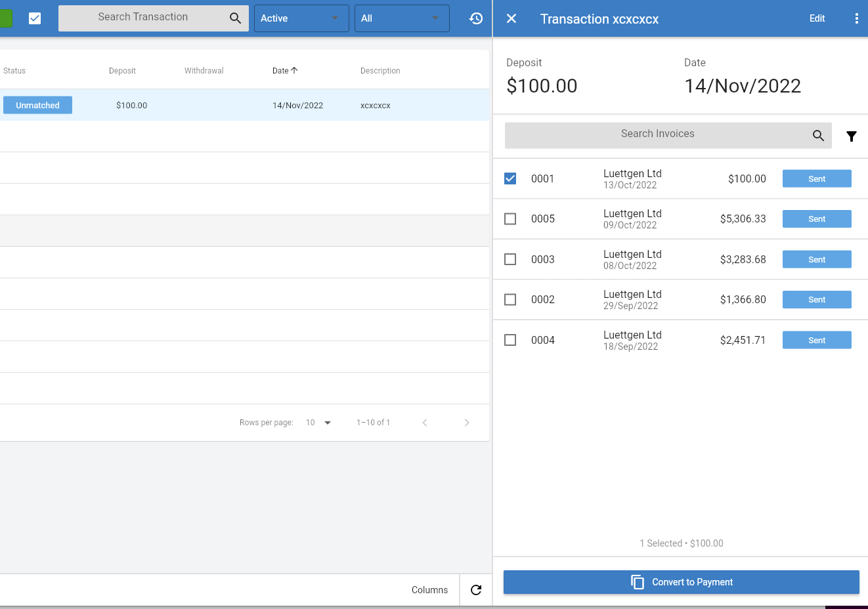The width and height of the screenshot is (868, 609).
Task: Click the Search Transaction magnifier icon
Action: coord(235,18)
